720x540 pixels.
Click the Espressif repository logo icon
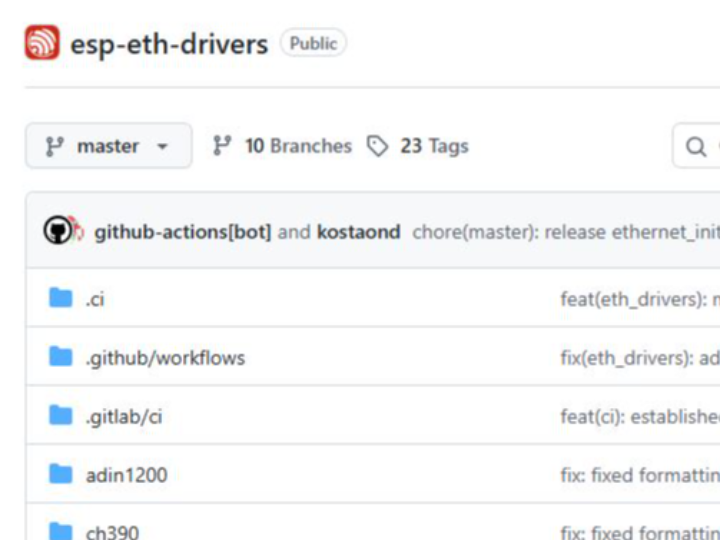(x=42, y=43)
